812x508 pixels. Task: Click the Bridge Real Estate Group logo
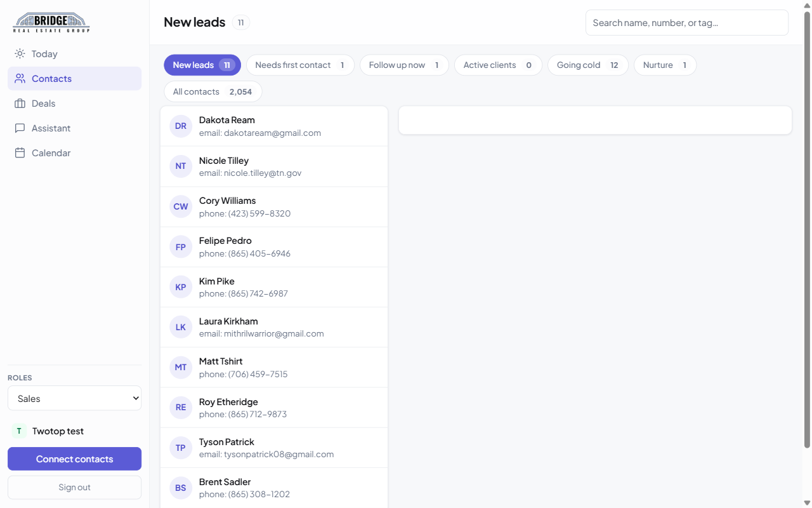[x=51, y=22]
